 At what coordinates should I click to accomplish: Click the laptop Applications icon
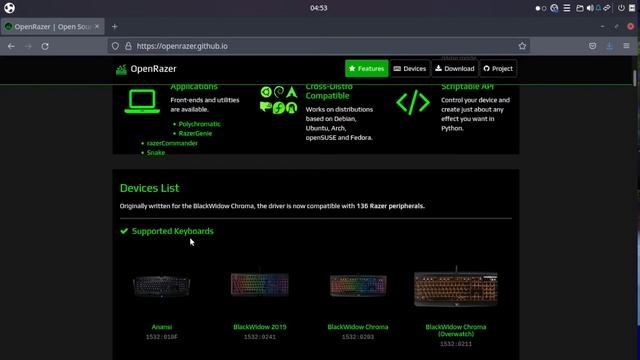click(142, 101)
